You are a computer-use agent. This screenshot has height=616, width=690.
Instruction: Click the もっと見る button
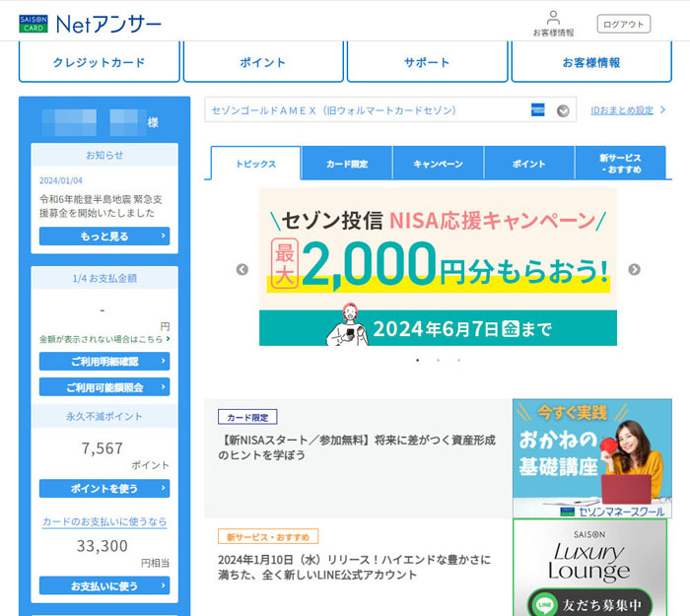tap(104, 237)
